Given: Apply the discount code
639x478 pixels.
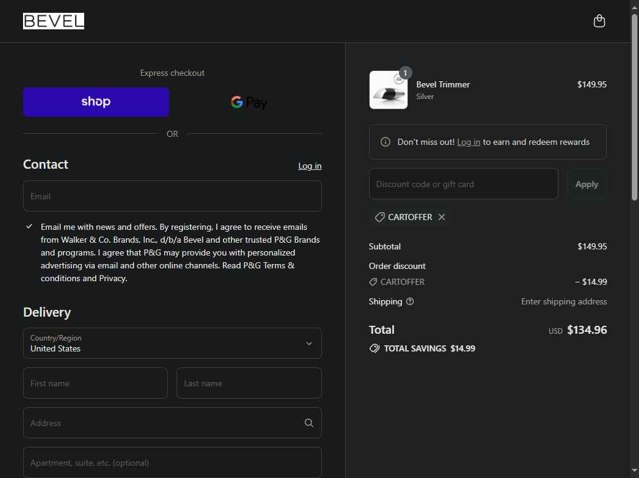Looking at the screenshot, I should [x=586, y=184].
